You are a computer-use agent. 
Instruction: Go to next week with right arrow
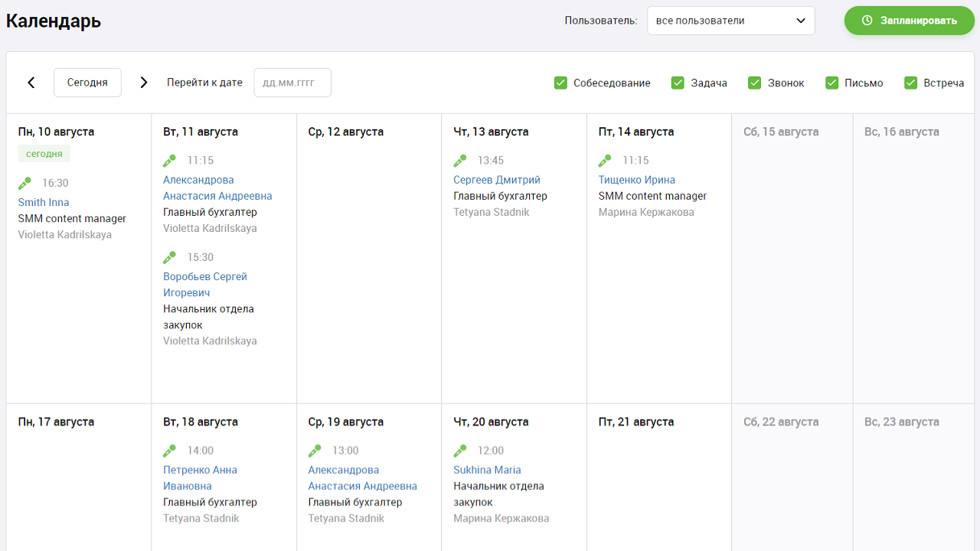[x=144, y=83]
